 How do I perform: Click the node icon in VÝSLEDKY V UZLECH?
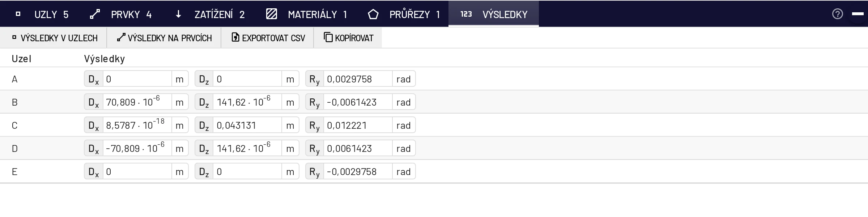tap(14, 37)
